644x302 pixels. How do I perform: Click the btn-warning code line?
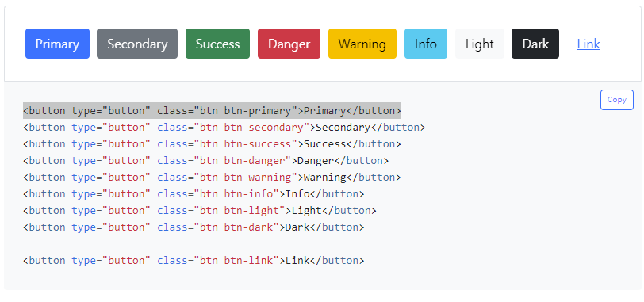[x=212, y=178]
